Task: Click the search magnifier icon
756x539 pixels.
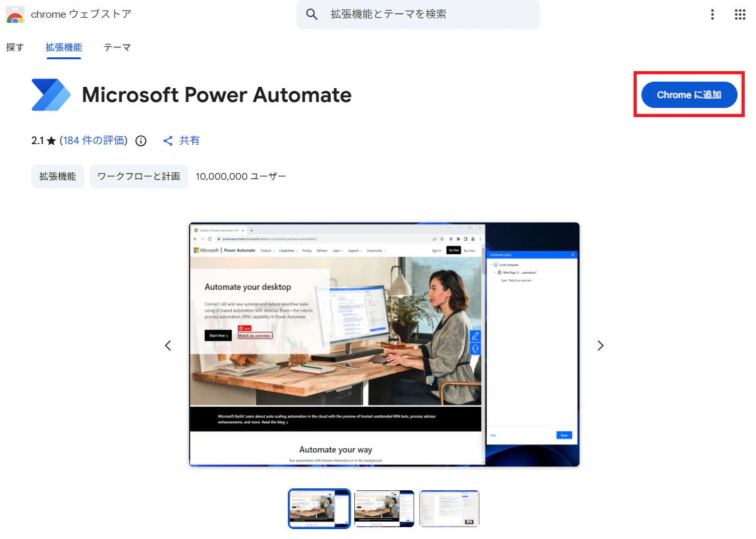Action: [x=311, y=14]
